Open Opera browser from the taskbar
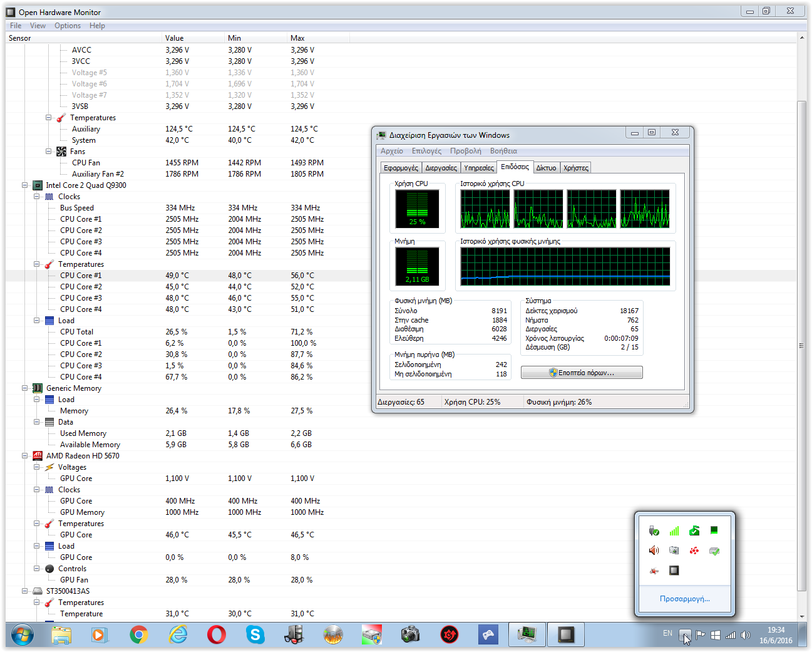Screen dimensions: 812x652 coord(217,635)
